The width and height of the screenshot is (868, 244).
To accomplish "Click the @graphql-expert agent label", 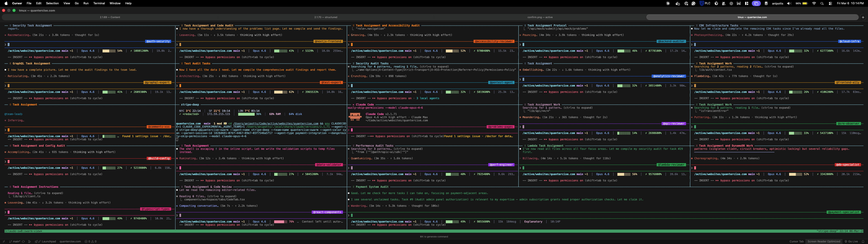I will coord(157,82).
